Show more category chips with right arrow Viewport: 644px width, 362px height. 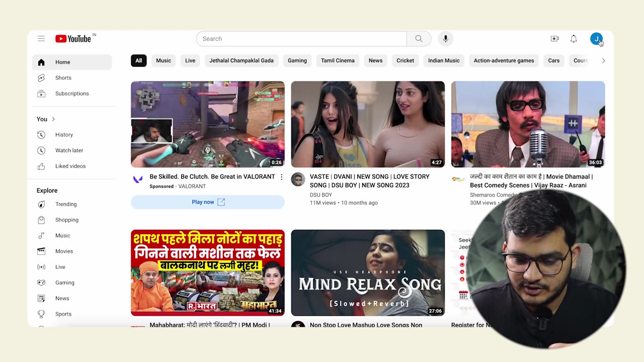click(x=603, y=61)
